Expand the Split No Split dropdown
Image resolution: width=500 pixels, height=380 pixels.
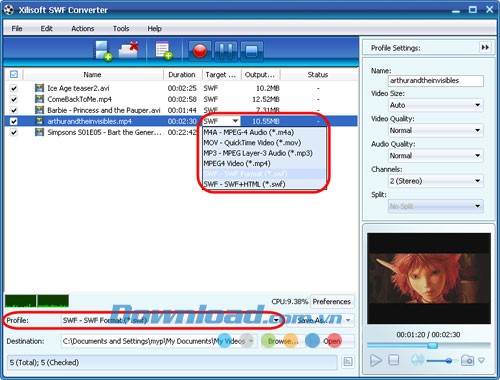pos(477,206)
